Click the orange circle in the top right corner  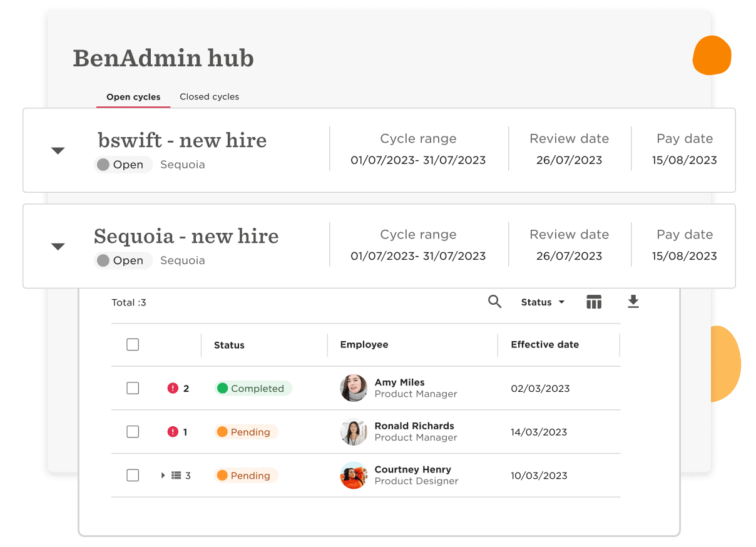[x=712, y=56]
